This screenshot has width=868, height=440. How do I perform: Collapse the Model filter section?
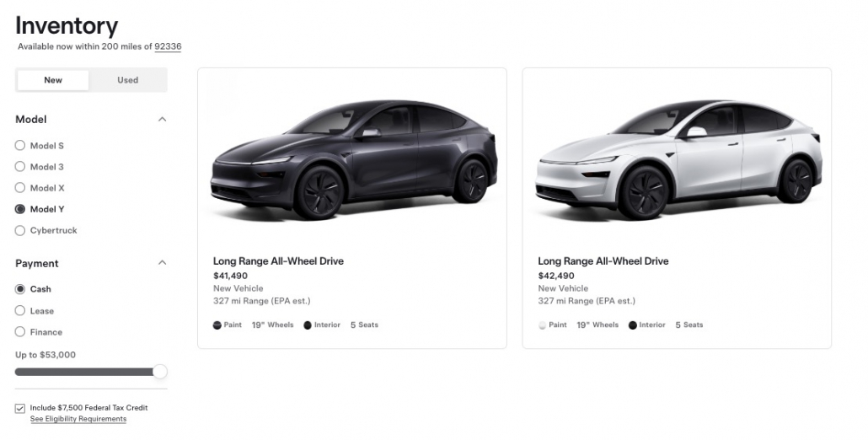(x=163, y=120)
